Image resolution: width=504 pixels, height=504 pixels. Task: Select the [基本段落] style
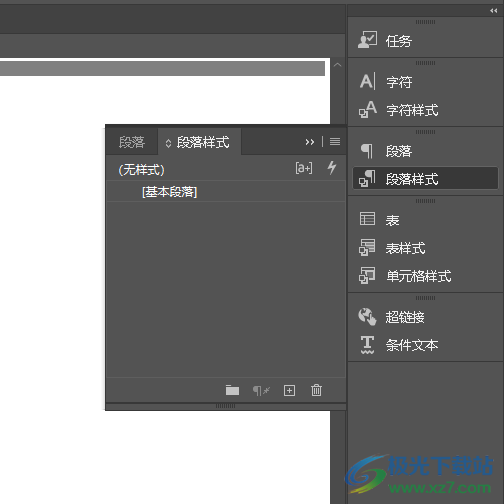pyautogui.click(x=226, y=192)
